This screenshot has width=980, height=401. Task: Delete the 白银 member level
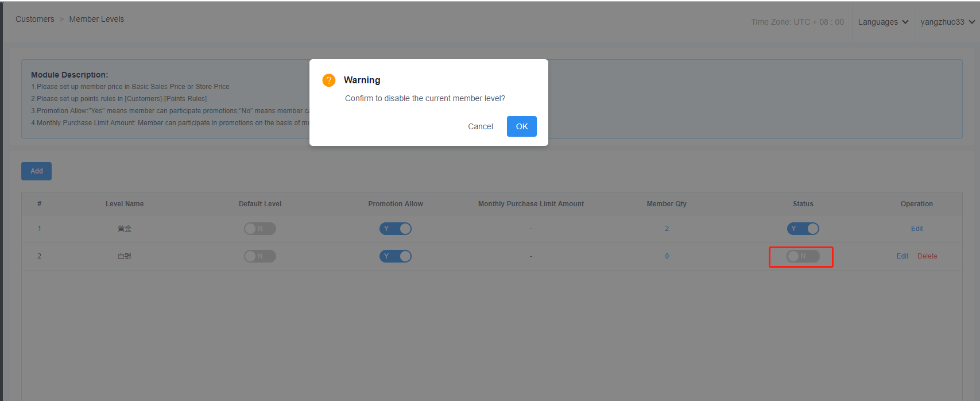tap(927, 256)
